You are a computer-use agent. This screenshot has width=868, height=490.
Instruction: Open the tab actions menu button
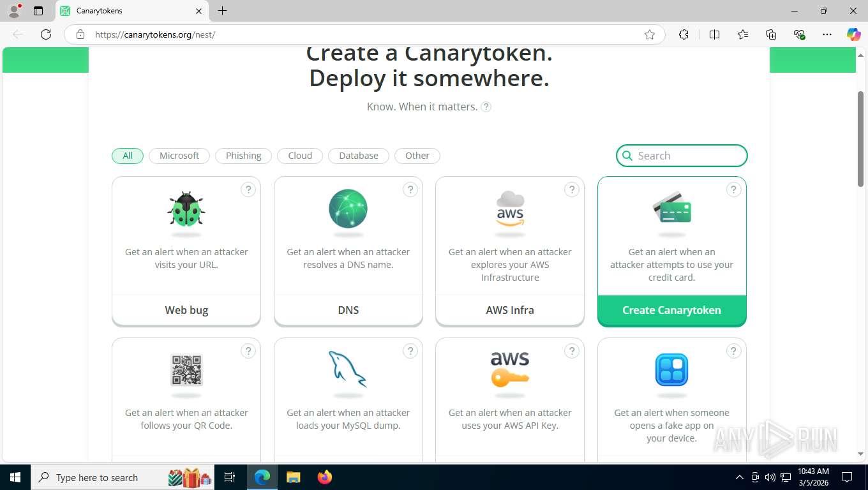[38, 11]
